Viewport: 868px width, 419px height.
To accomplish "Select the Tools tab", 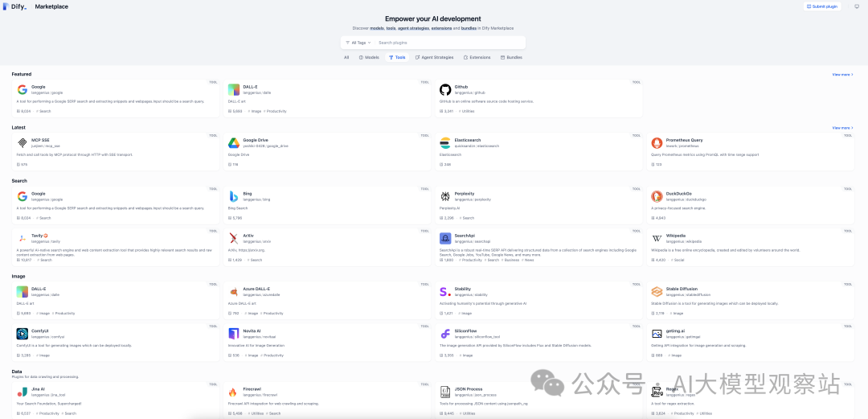I will [397, 57].
